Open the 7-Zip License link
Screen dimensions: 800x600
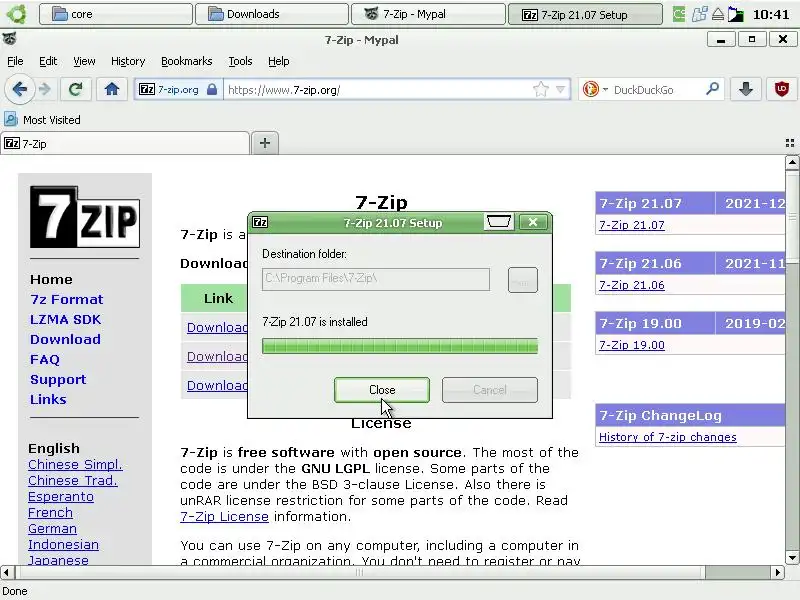[x=224, y=517]
